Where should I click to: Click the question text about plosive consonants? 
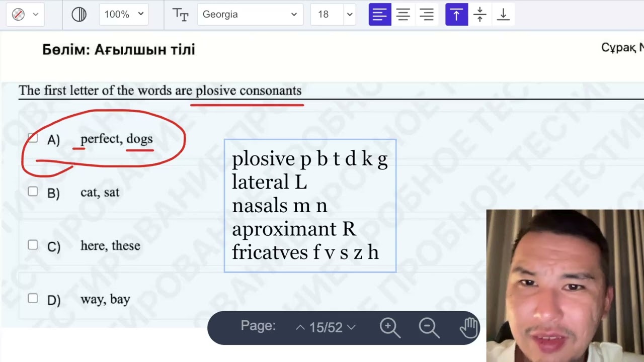pyautogui.click(x=160, y=90)
